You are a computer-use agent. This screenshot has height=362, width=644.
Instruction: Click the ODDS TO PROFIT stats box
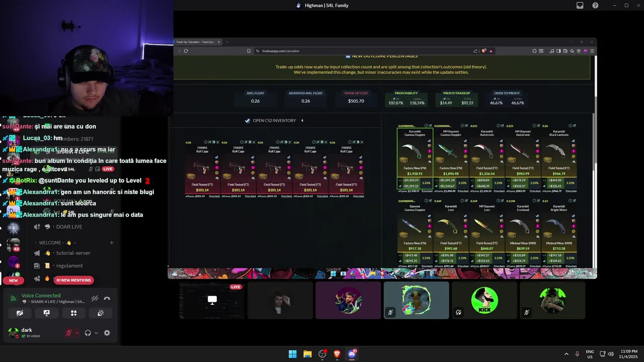(x=507, y=98)
